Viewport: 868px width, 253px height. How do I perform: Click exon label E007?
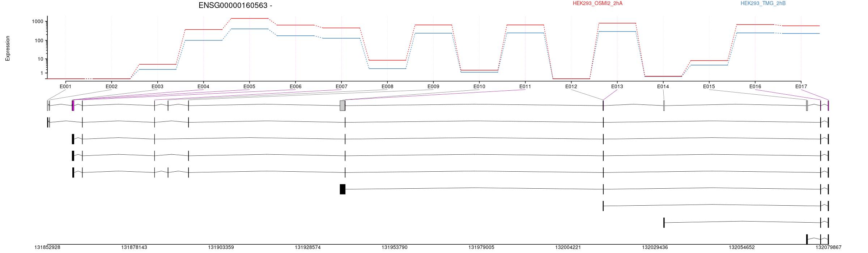341,86
